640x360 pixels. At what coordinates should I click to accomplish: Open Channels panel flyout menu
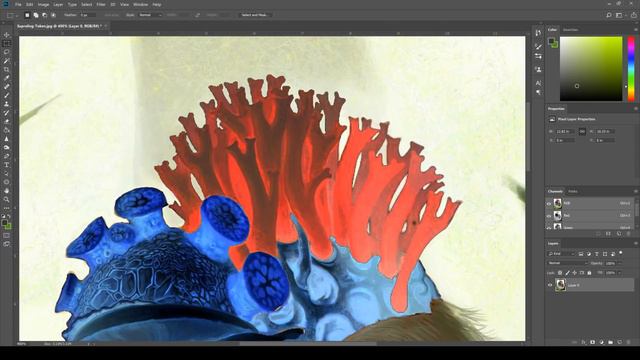click(x=636, y=191)
